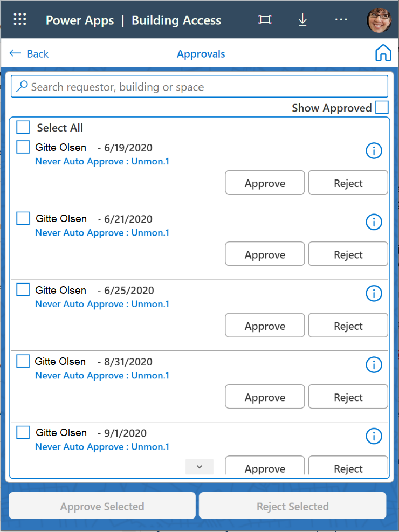
Task: Select the 6/25/2020 request checkbox
Action: (23, 290)
